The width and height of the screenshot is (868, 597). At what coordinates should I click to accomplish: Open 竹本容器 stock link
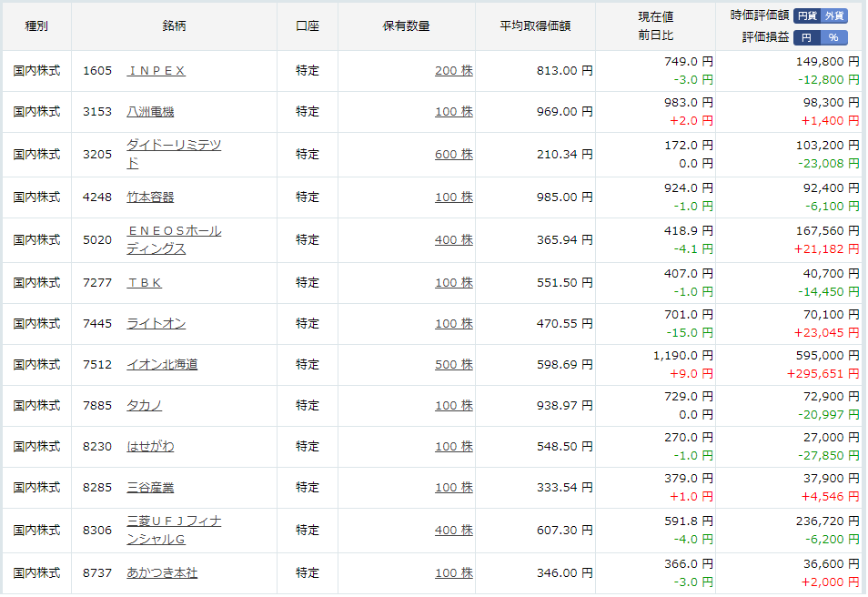(150, 197)
